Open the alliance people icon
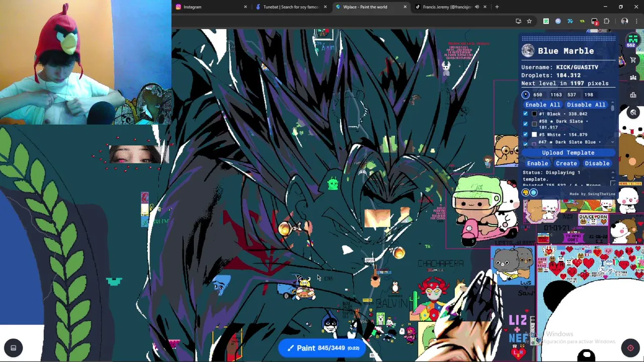The width and height of the screenshot is (644, 362). (633, 77)
